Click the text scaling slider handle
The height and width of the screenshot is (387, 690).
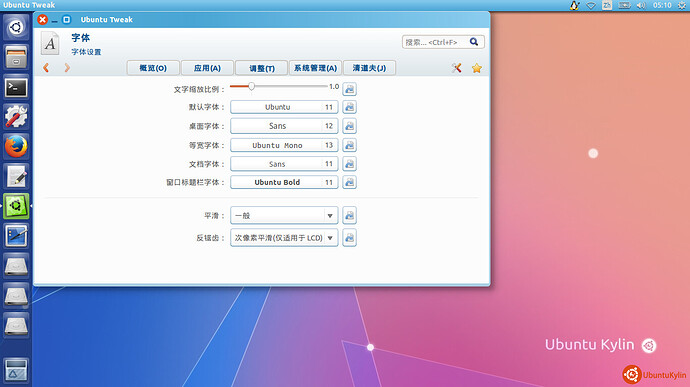[x=251, y=86]
